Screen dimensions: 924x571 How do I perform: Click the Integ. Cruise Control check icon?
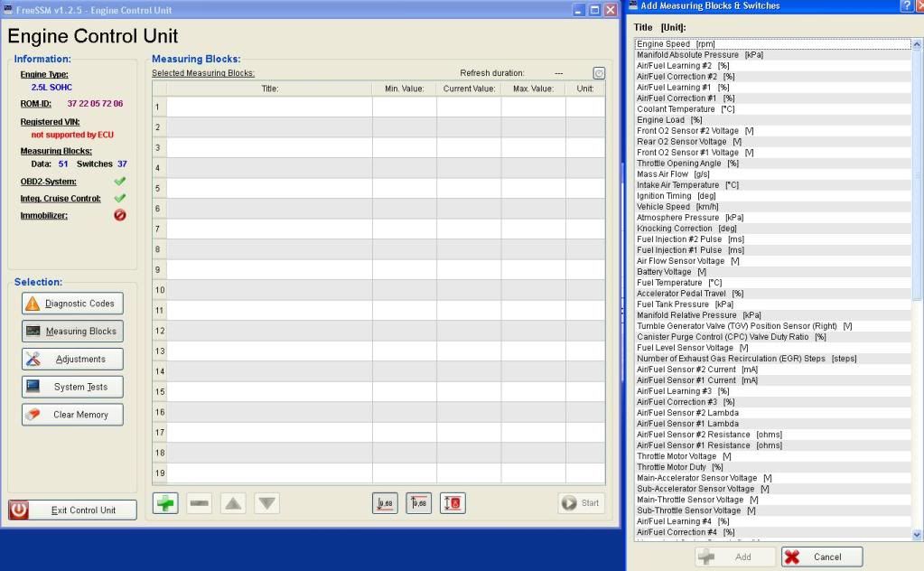[119, 198]
